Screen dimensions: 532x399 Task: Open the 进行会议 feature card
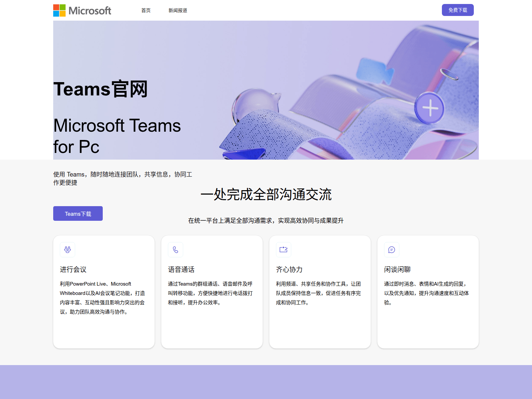103,291
